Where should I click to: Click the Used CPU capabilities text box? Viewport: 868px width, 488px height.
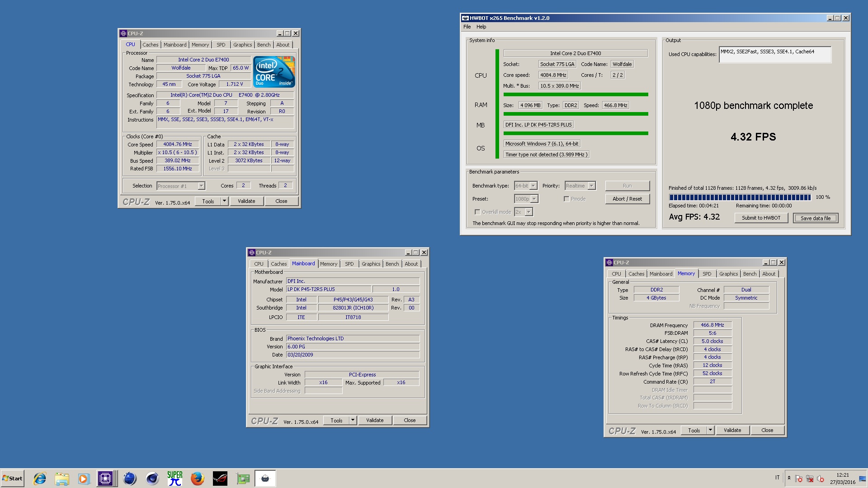[775, 55]
